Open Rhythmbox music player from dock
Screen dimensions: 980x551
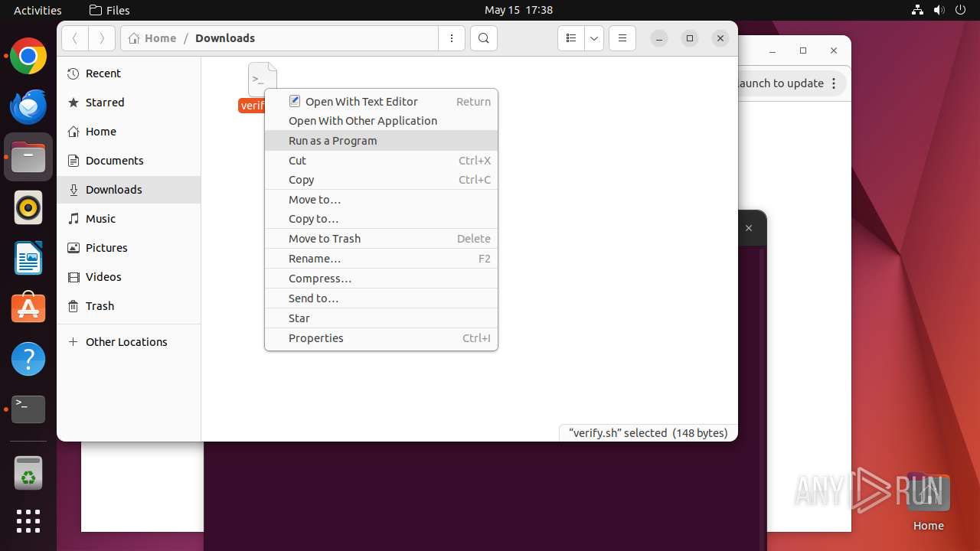tap(28, 207)
